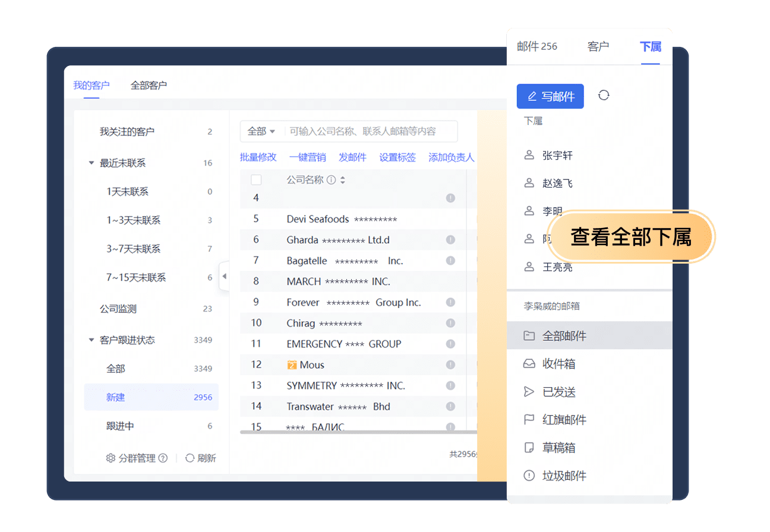Click the 垃圾邮件 warning icon
The image size is (770, 532).
coord(529,476)
